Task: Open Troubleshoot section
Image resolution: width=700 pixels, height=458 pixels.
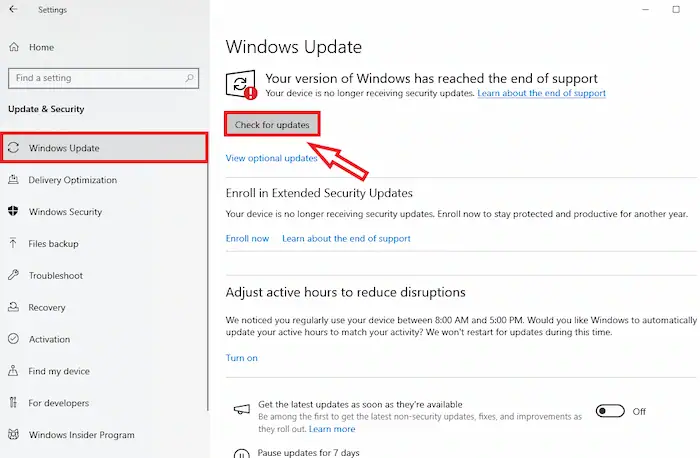Action: pyautogui.click(x=56, y=275)
